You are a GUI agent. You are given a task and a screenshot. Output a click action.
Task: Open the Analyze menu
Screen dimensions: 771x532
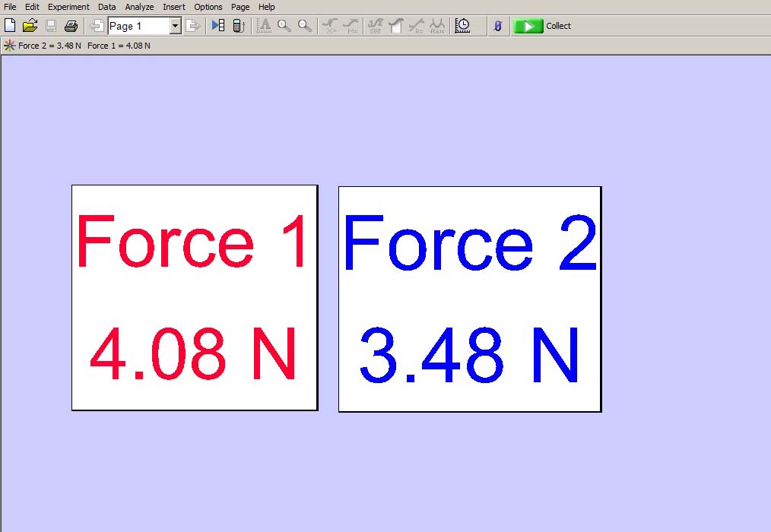coord(139,7)
